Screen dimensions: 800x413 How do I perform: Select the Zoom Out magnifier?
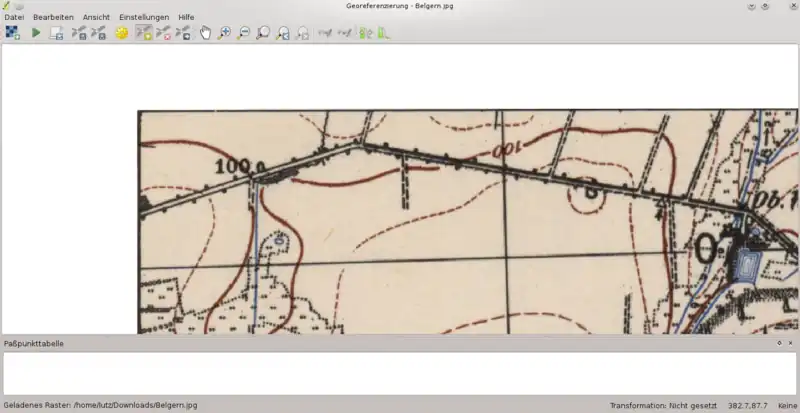point(244,33)
